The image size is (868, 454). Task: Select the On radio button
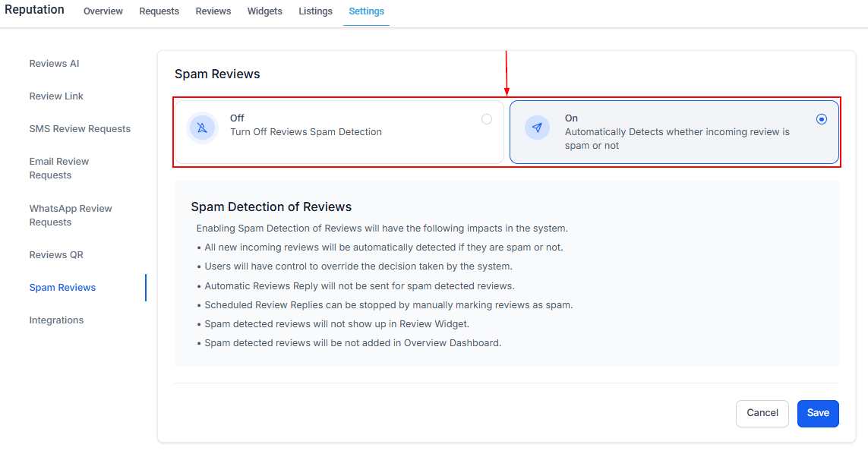pos(821,119)
